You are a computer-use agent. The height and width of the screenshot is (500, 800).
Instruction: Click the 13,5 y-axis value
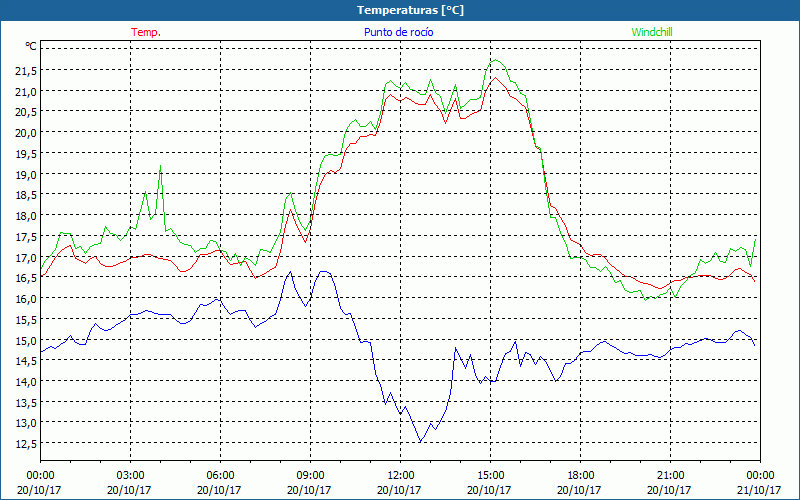[x=26, y=403]
